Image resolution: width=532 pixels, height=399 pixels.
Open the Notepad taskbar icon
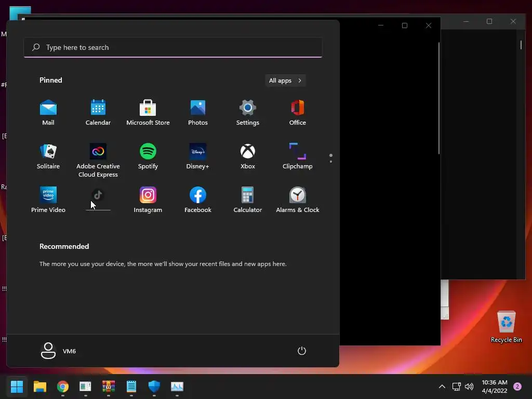point(131,386)
